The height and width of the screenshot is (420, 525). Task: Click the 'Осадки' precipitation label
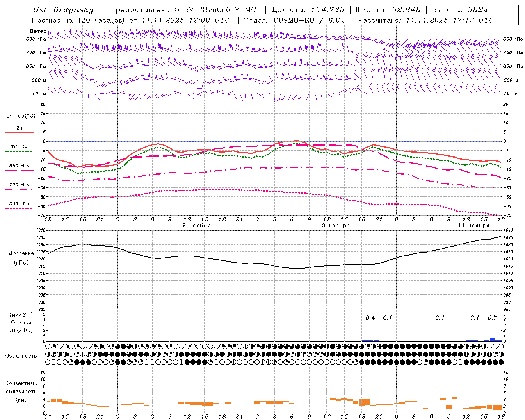coord(21,322)
